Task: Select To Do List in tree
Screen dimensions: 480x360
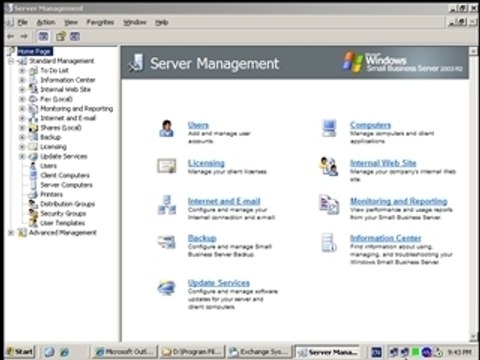Action: coord(54,70)
